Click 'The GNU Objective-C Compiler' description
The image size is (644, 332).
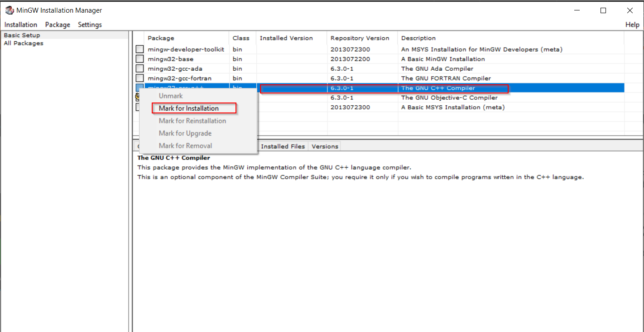click(x=449, y=98)
